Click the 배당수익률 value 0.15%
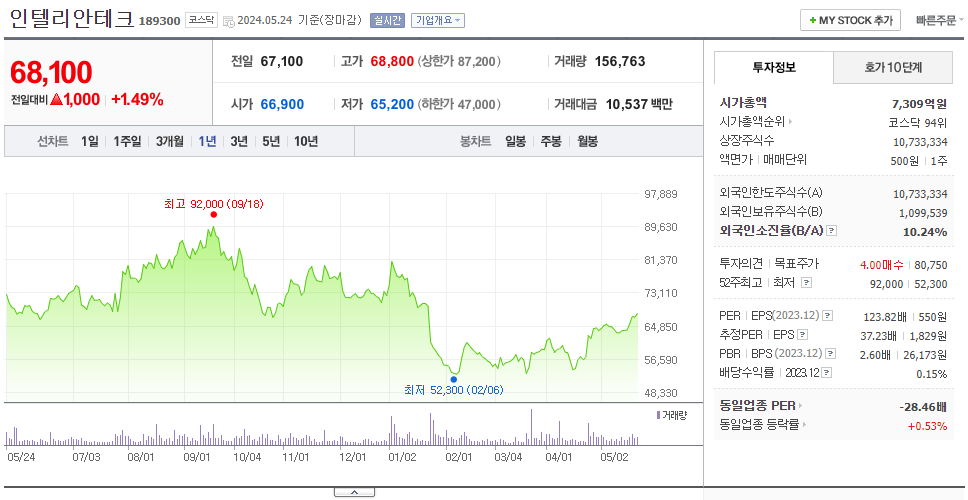 tap(932, 374)
